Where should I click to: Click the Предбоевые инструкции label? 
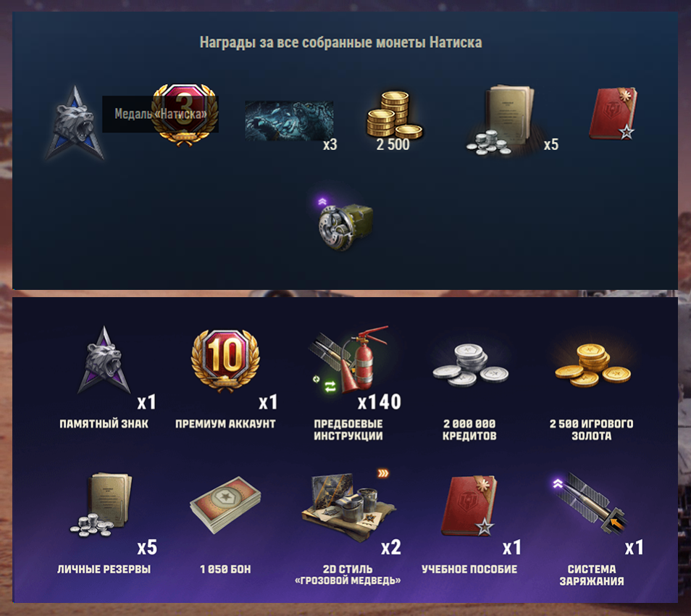coord(348,430)
